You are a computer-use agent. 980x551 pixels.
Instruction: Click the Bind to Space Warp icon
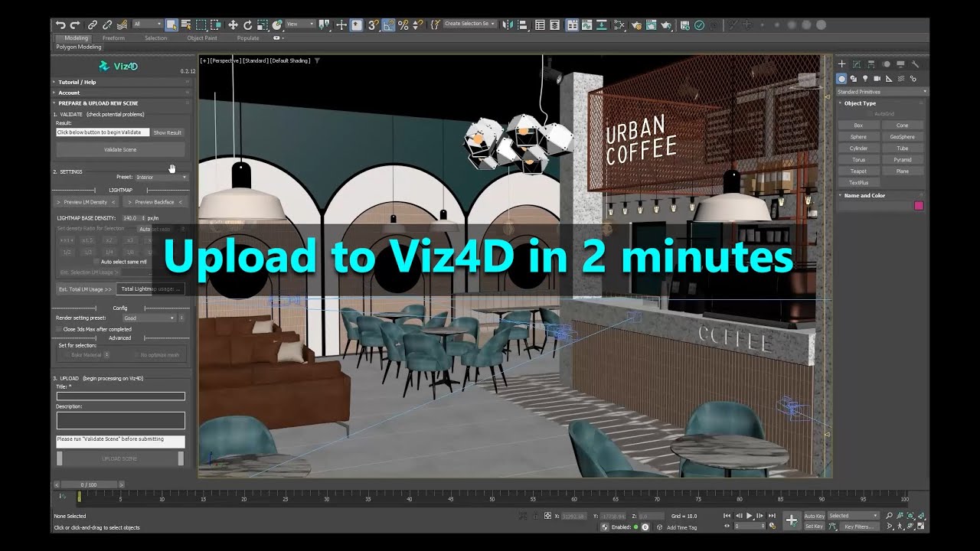(x=122, y=24)
